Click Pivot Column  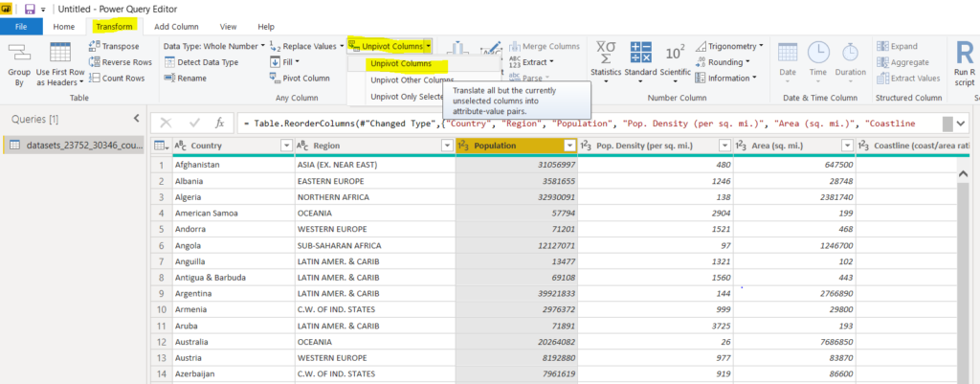click(x=300, y=79)
